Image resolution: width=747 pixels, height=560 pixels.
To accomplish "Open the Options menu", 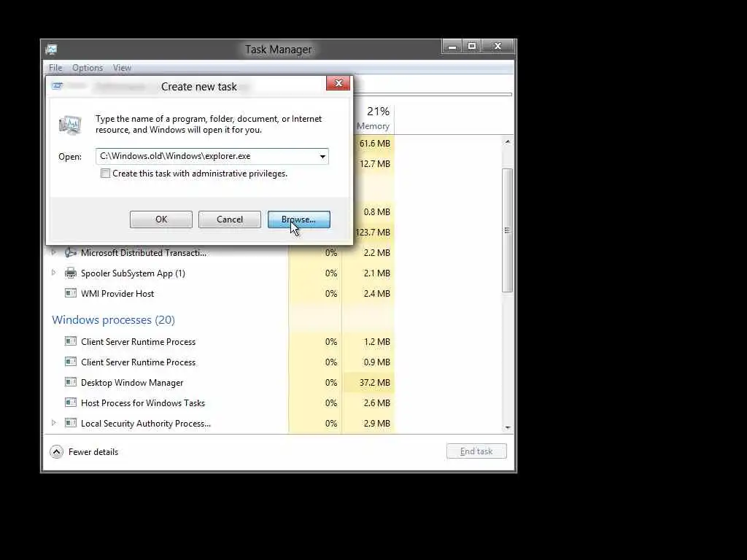I will tap(88, 68).
